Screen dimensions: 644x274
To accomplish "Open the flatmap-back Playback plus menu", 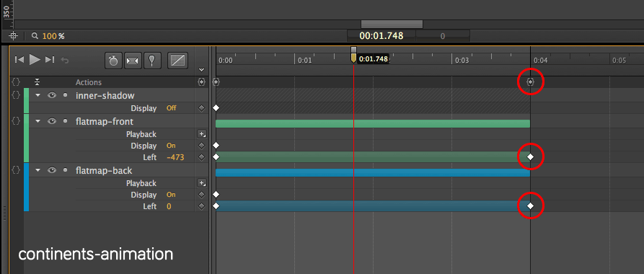I will point(202,183).
